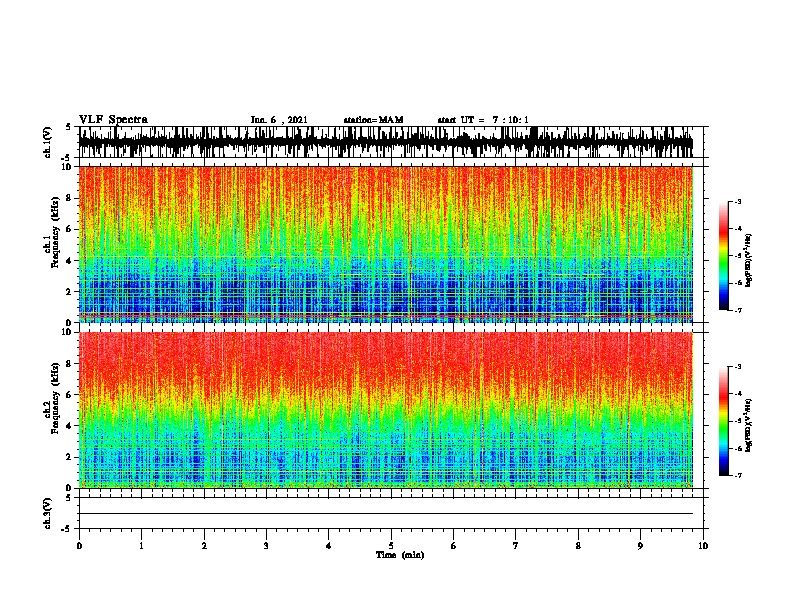Click the "-3" tick on the ch.1 colorbar
The width and height of the screenshot is (792, 612).
(738, 202)
